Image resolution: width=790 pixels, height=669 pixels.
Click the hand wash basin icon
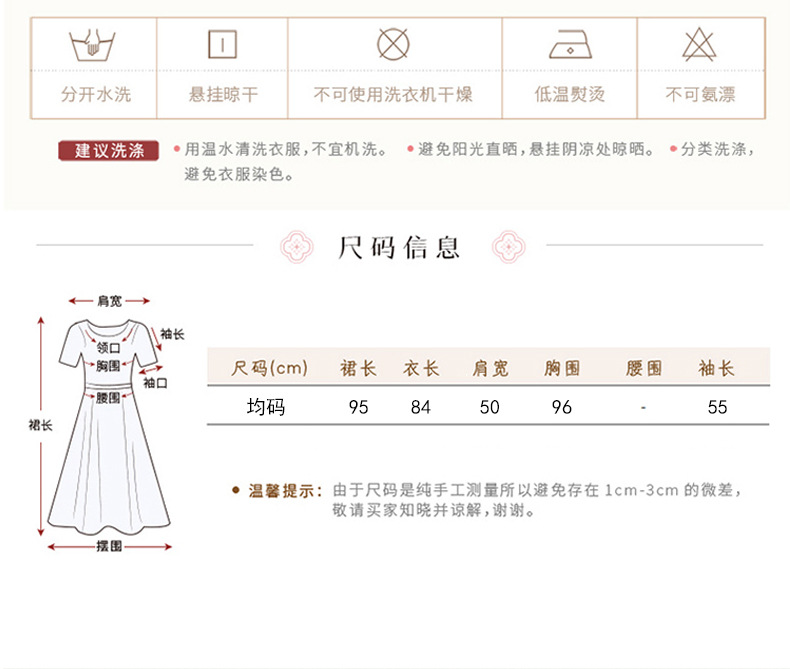tap(92, 45)
